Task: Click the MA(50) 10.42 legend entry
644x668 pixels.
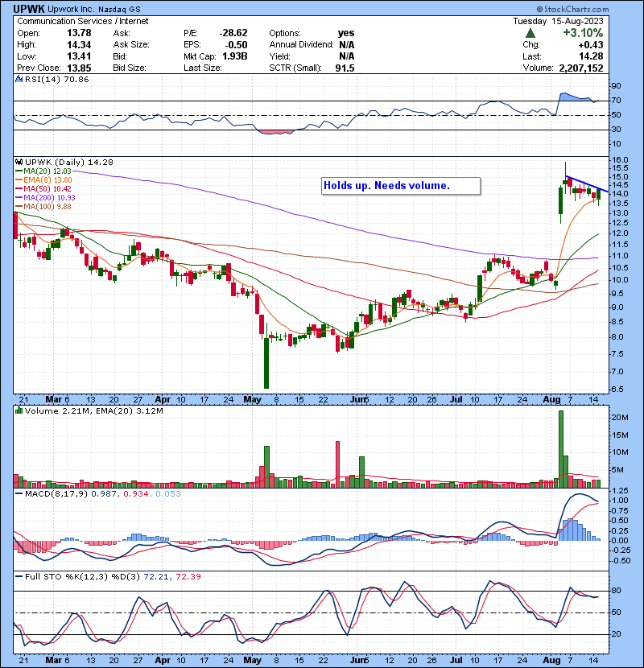Action: pyautogui.click(x=43, y=188)
